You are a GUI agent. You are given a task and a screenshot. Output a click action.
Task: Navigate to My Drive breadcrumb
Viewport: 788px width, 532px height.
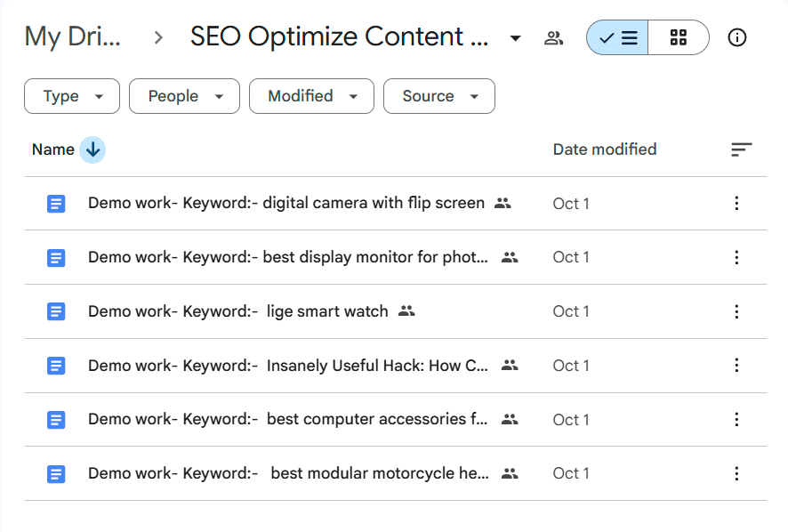(x=73, y=37)
